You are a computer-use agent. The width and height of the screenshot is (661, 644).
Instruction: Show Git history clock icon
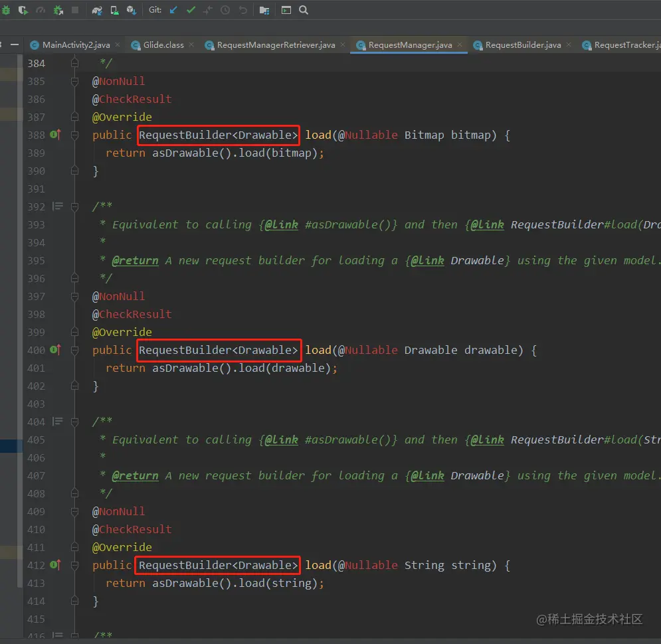225,10
